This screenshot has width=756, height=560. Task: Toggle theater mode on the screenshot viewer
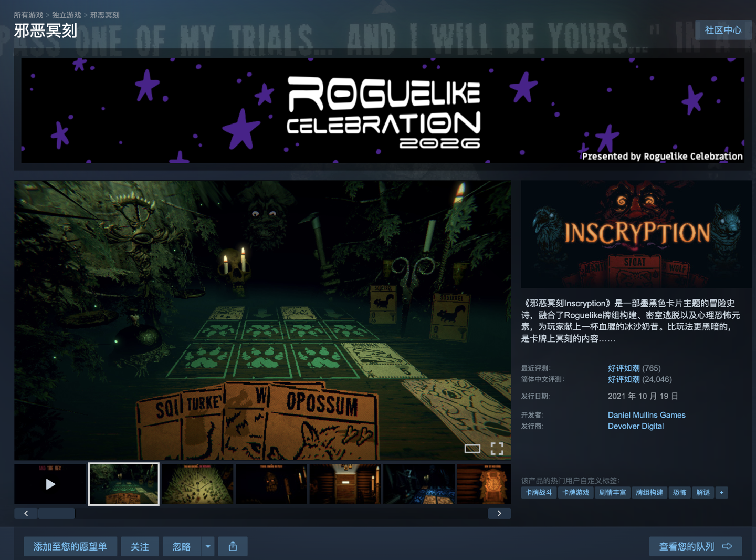[472, 449]
